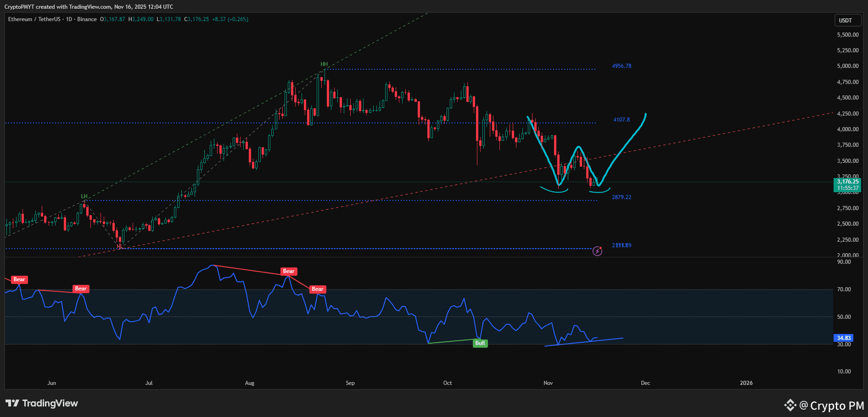
Task: Select the 4107.8 price level label
Action: coord(622,119)
